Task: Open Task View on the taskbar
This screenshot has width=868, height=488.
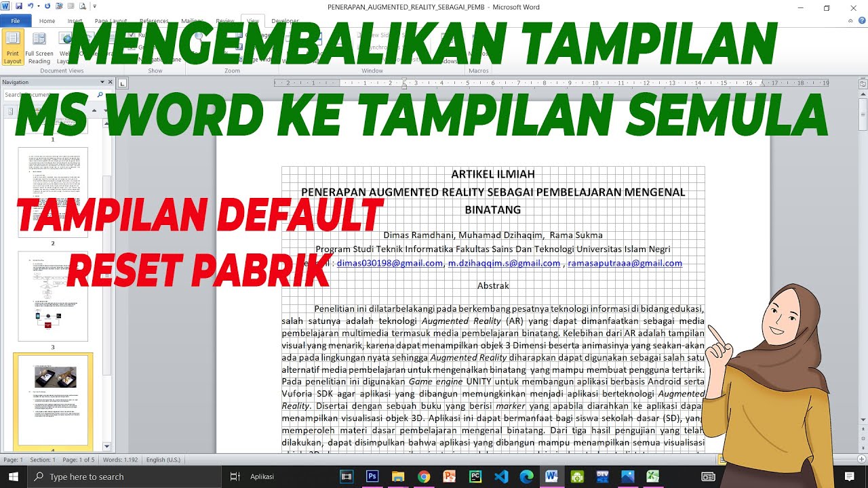Action: pos(235,476)
